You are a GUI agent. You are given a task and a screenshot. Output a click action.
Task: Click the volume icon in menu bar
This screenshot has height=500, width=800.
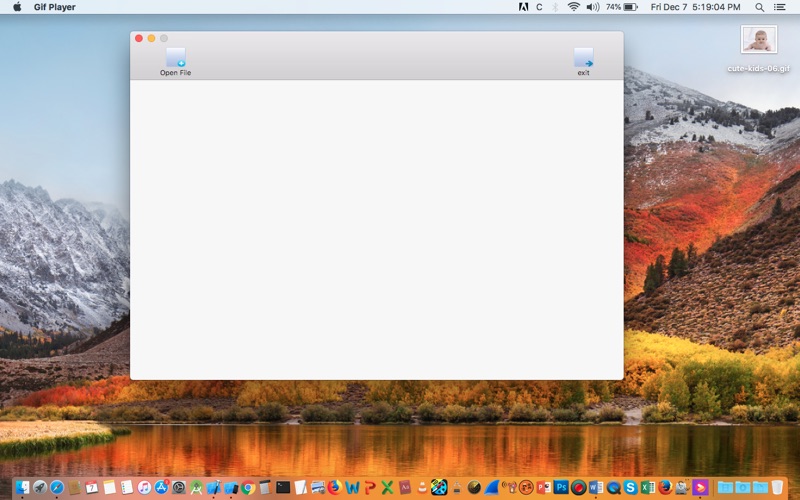click(x=592, y=7)
